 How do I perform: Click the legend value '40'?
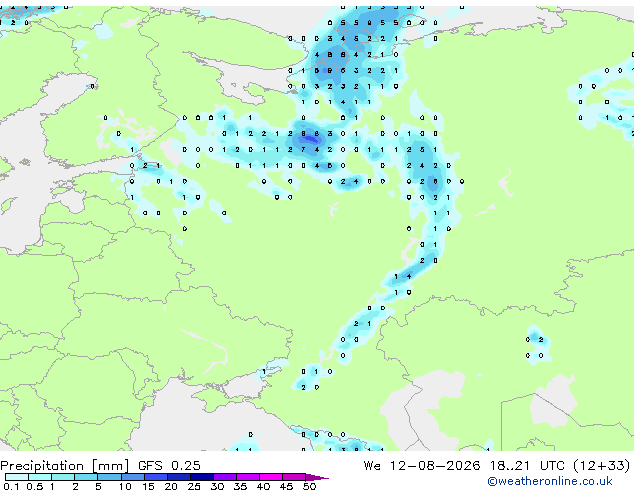263,486
